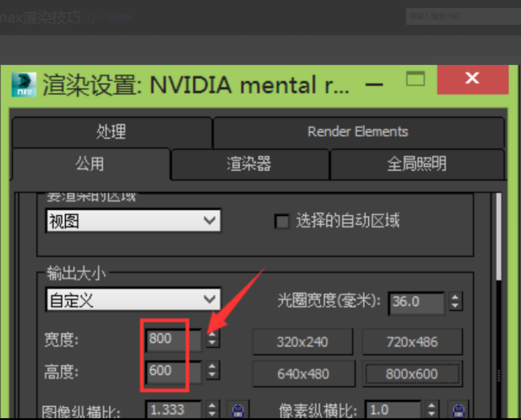
Task: Increase height with the spinner up arrow
Action: (x=213, y=366)
